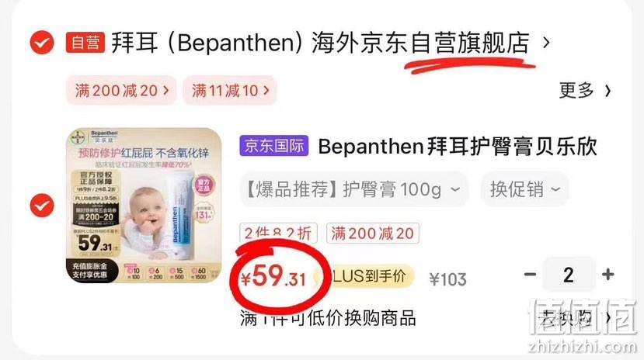This screenshot has width=644, height=360.
Task: Uncheck the Bepanthen 护臀膏 item checkbox
Action: click(42, 206)
